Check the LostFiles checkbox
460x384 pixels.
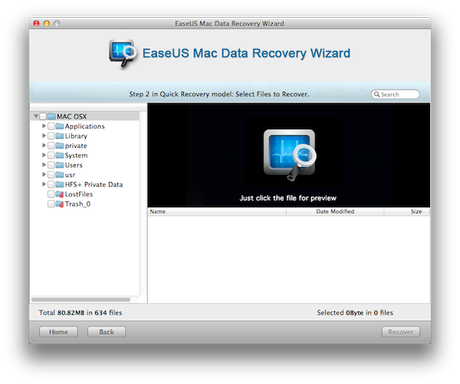[x=51, y=194]
